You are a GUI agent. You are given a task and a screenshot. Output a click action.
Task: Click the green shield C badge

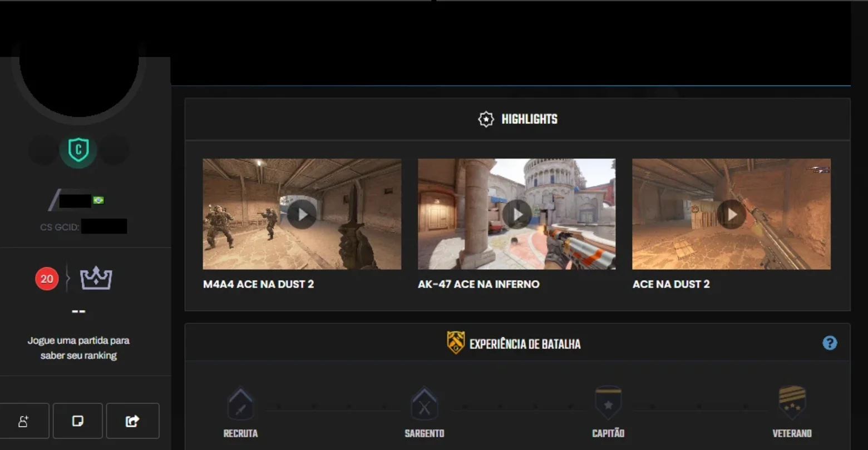[x=78, y=150]
